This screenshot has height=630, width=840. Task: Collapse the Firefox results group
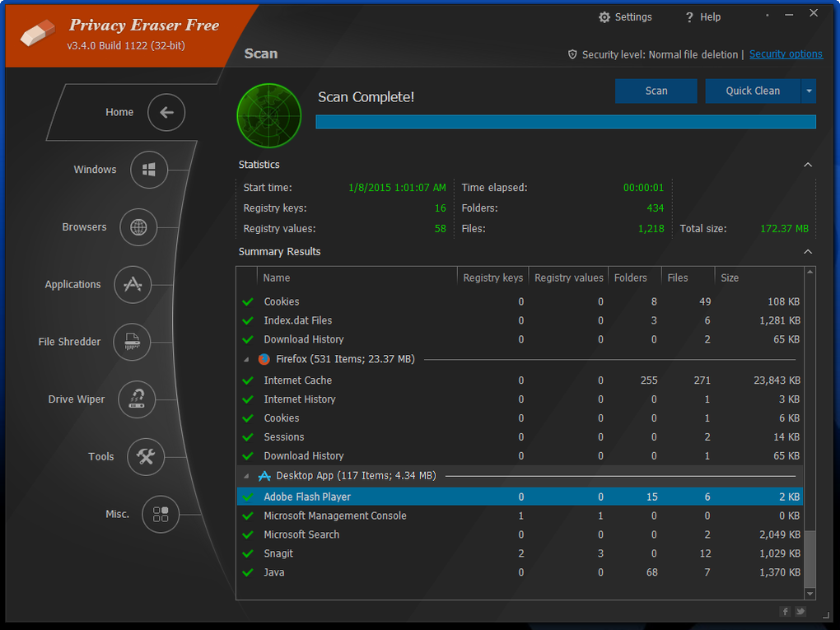[246, 360]
